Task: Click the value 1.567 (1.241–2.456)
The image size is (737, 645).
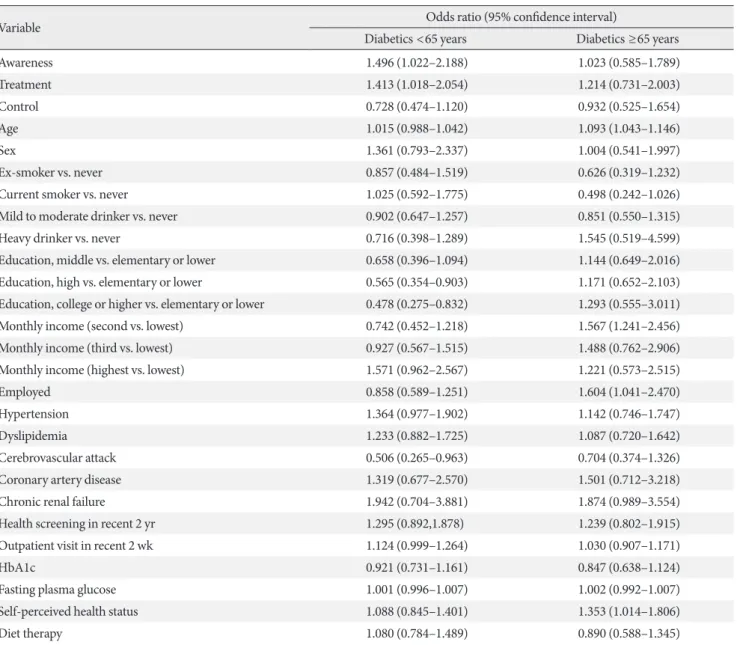Action: coord(629,326)
